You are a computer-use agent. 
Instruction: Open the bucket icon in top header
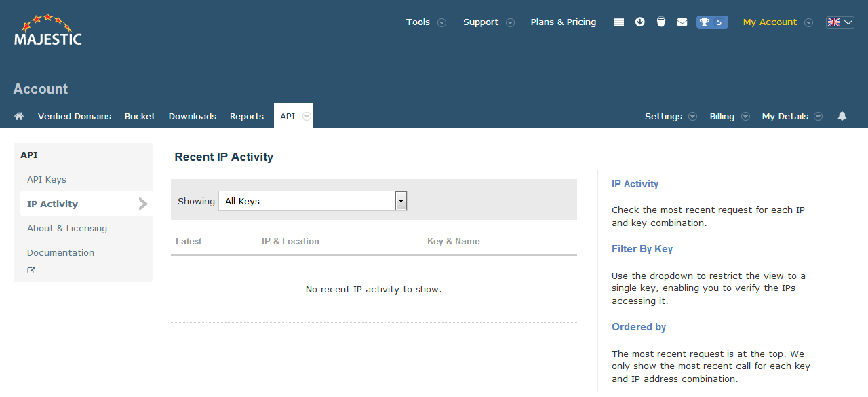tap(660, 22)
